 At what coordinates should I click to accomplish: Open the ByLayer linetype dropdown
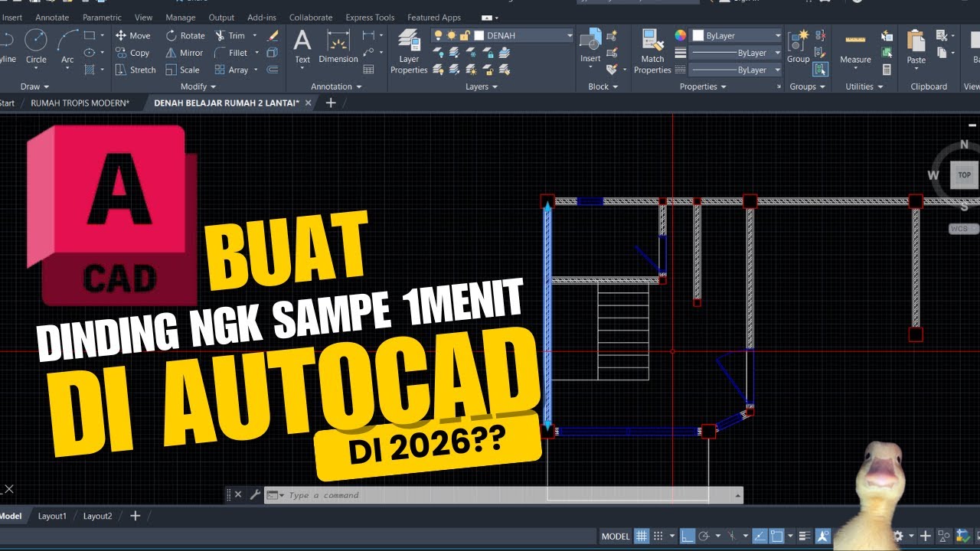736,70
